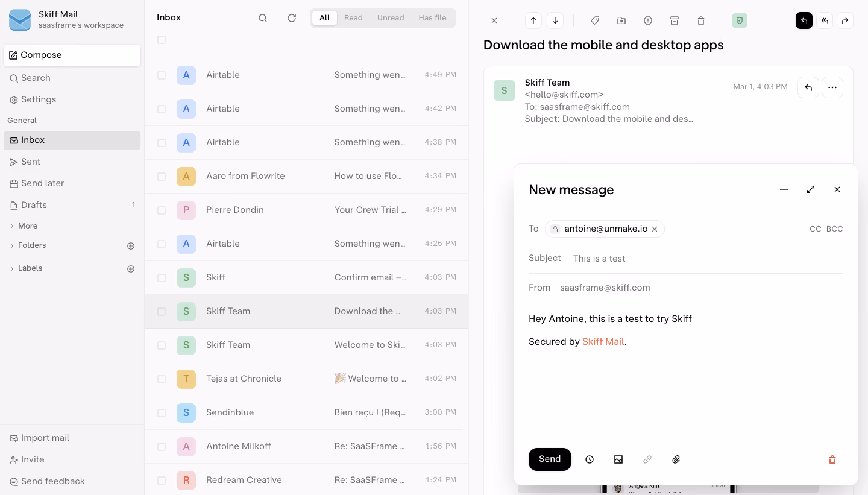The image size is (868, 495).
Task: Check the Sendinblue email checkbox
Action: [162, 413]
